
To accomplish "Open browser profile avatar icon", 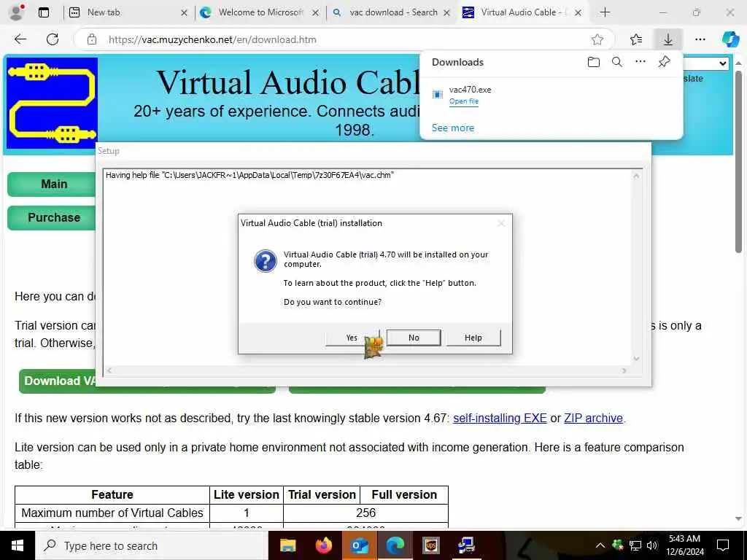I will 18,12.
